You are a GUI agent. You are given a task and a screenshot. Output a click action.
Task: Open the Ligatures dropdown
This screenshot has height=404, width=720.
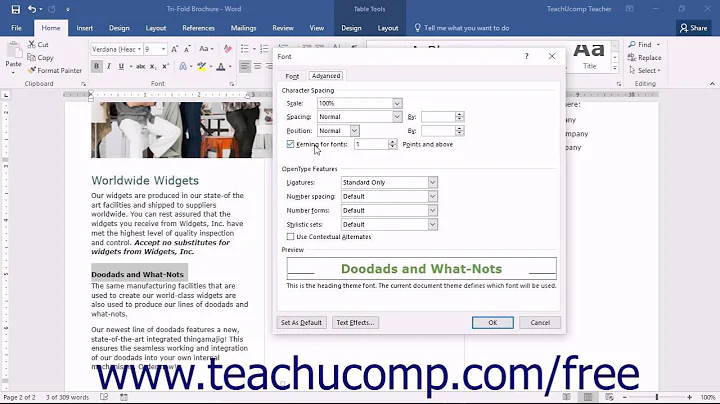tap(433, 182)
